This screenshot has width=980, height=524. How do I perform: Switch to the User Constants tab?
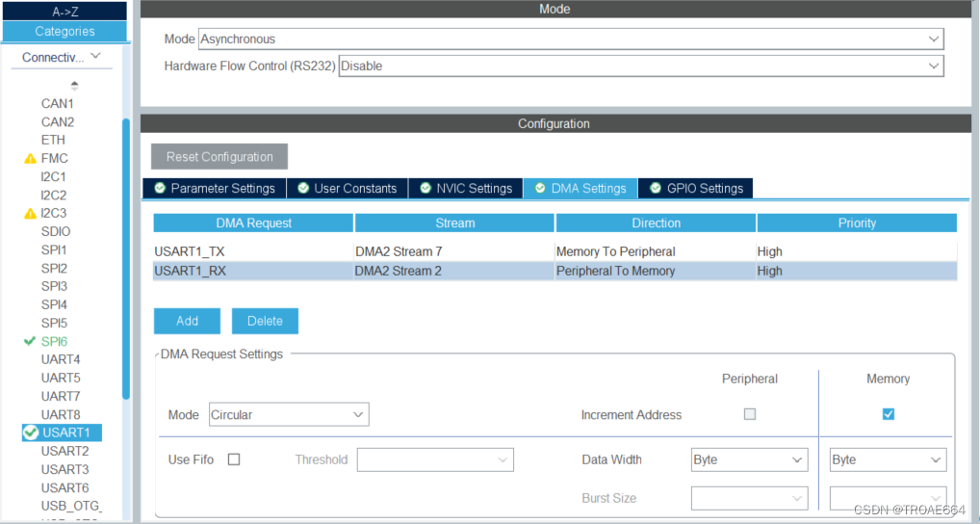coord(348,188)
